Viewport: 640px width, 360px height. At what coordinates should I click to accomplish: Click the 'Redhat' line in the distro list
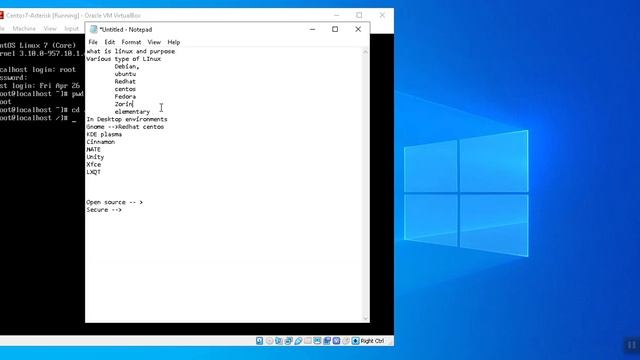tap(125, 82)
